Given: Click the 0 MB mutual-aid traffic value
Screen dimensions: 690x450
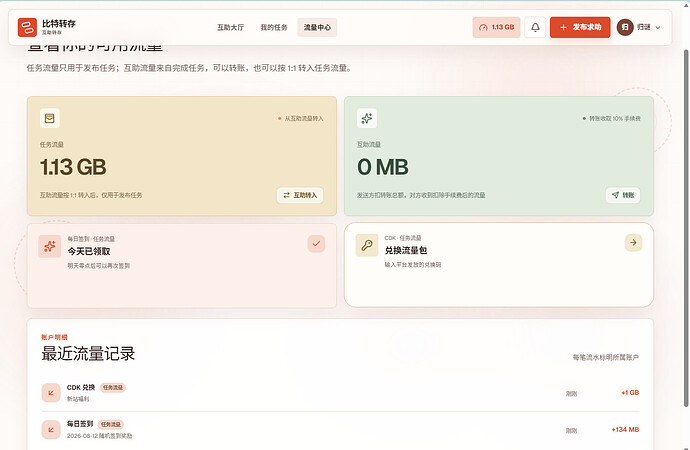Looking at the screenshot, I should click(383, 167).
